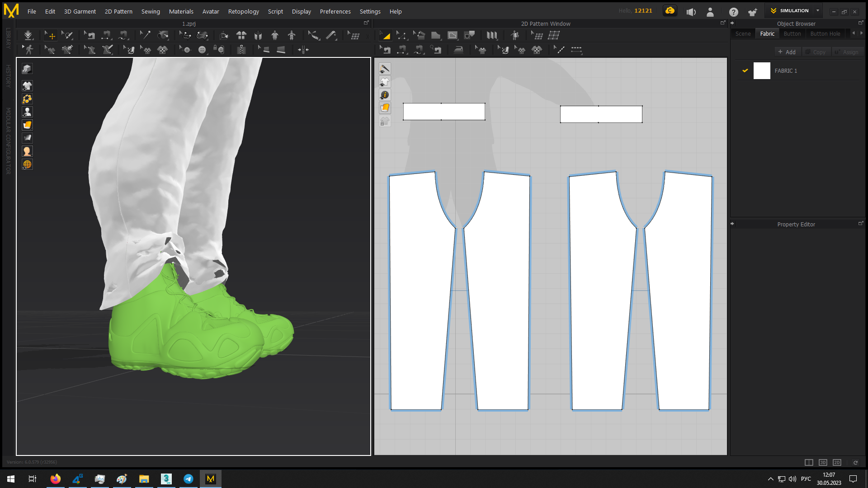The width and height of the screenshot is (868, 488).
Task: Open the Help question mark button
Action: pyautogui.click(x=733, y=12)
